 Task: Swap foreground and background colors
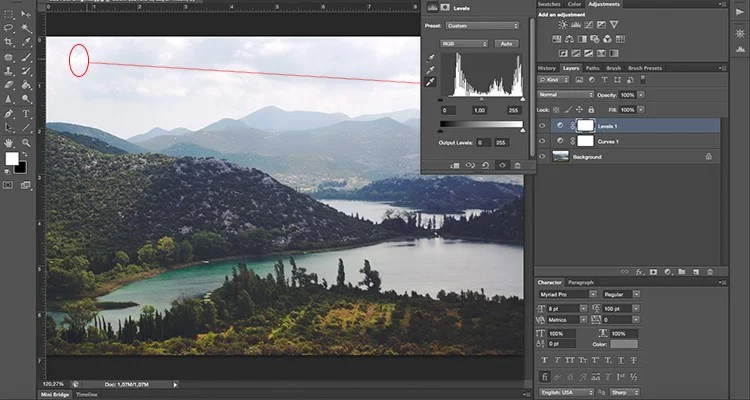pyautogui.click(x=23, y=155)
